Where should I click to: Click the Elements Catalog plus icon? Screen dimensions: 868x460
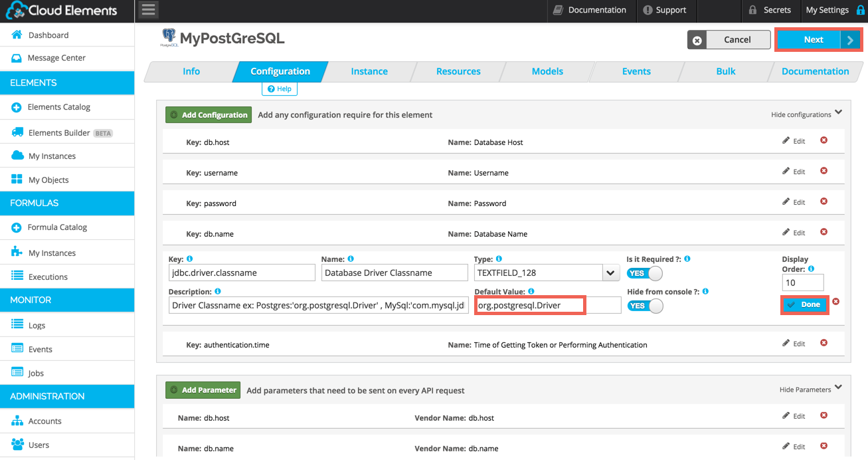[17, 107]
